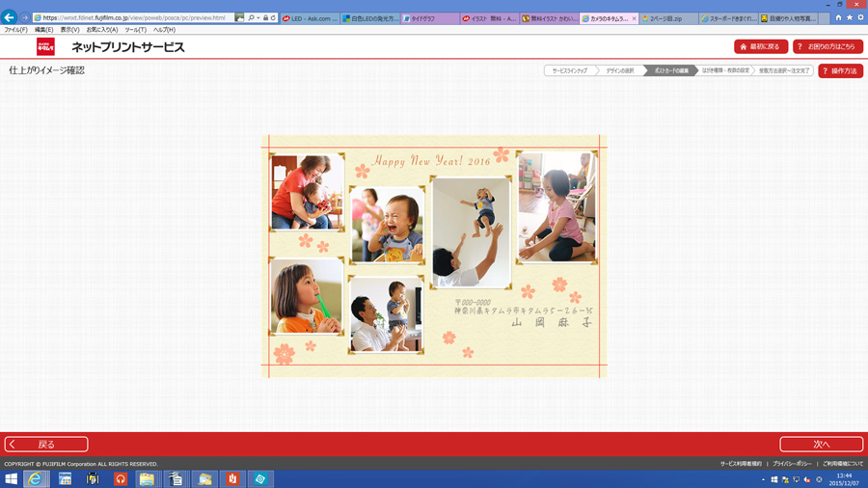Click the Kitamura camera logo

45,47
